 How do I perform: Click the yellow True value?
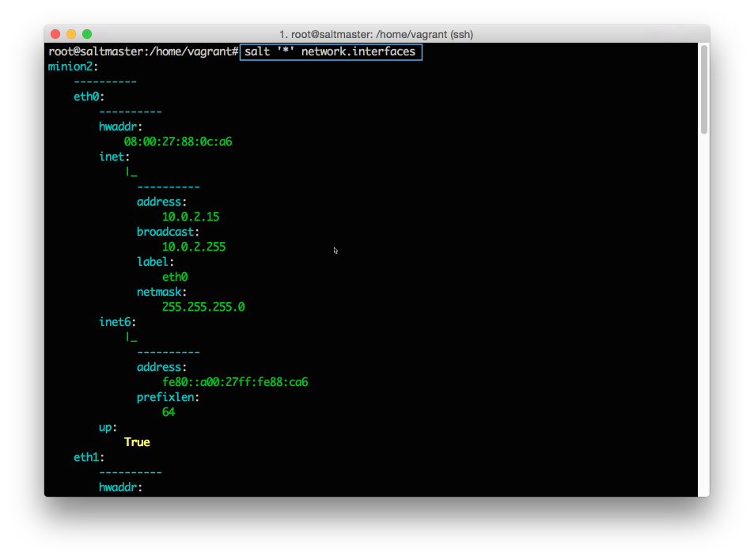point(137,442)
